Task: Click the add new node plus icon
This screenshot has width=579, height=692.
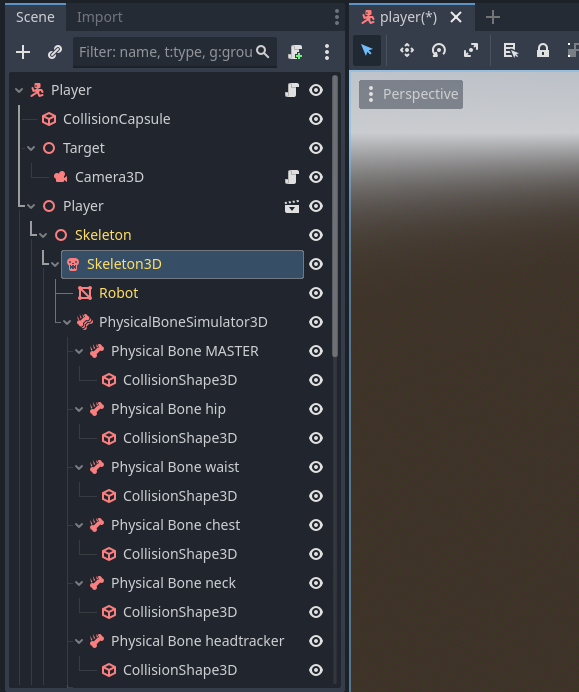Action: point(23,52)
